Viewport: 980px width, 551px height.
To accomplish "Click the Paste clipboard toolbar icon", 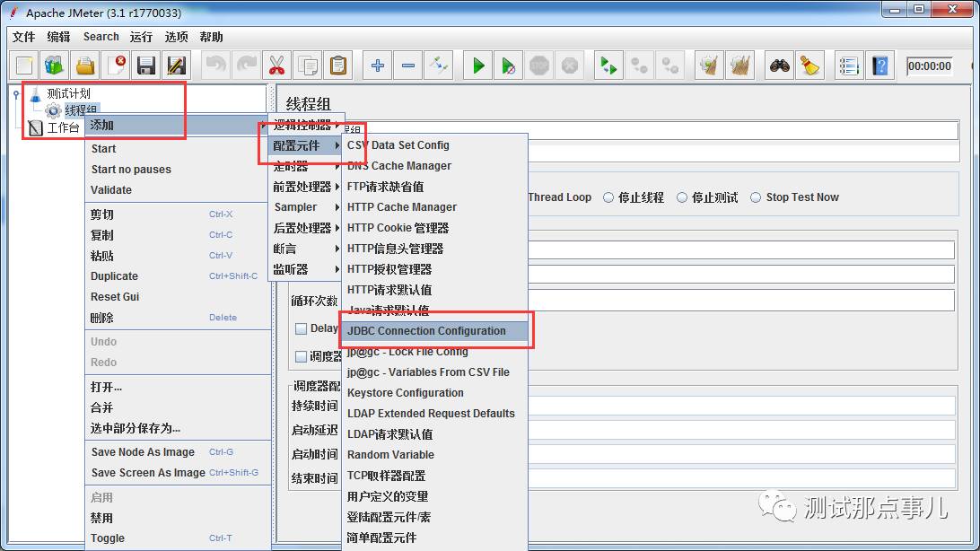I will [x=338, y=66].
